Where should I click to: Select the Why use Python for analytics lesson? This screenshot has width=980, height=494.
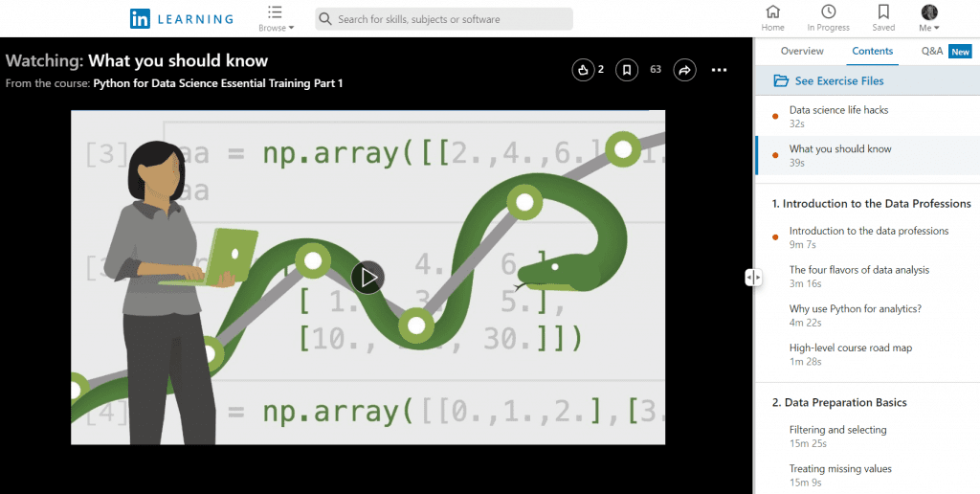click(855, 309)
